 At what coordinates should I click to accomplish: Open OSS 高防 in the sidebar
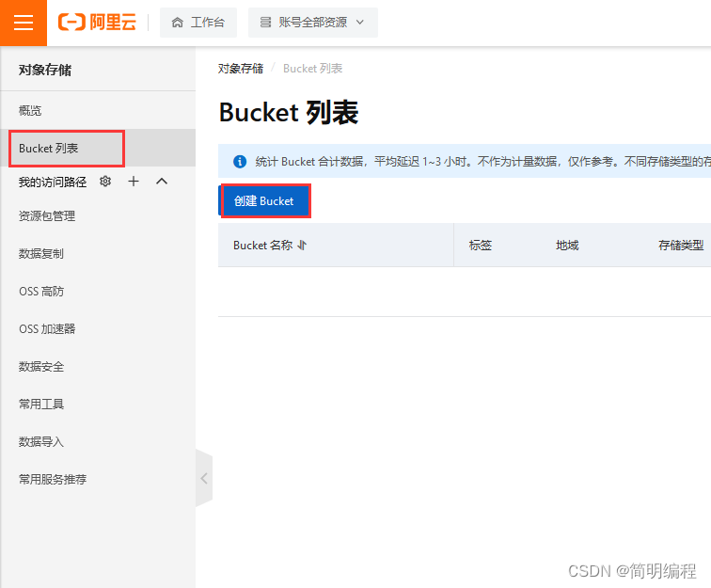coord(41,292)
